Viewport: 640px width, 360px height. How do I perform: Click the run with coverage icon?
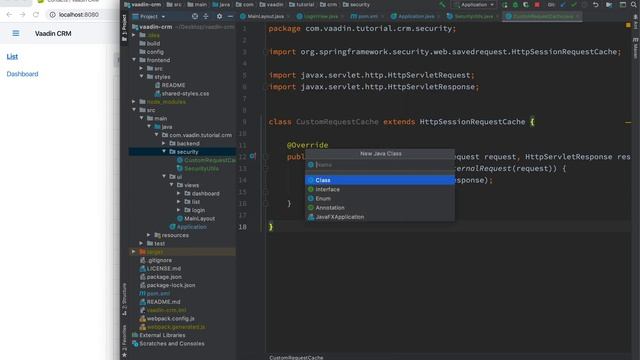(526, 4)
